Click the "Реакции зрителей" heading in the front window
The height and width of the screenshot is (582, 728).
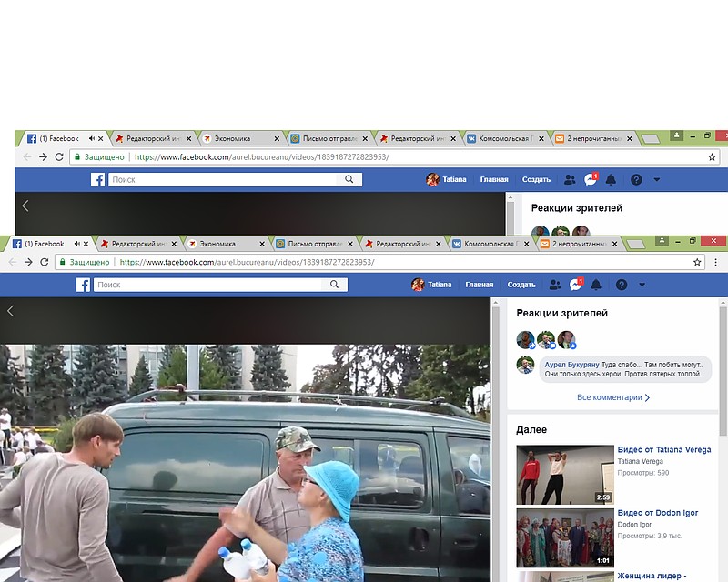click(x=561, y=313)
